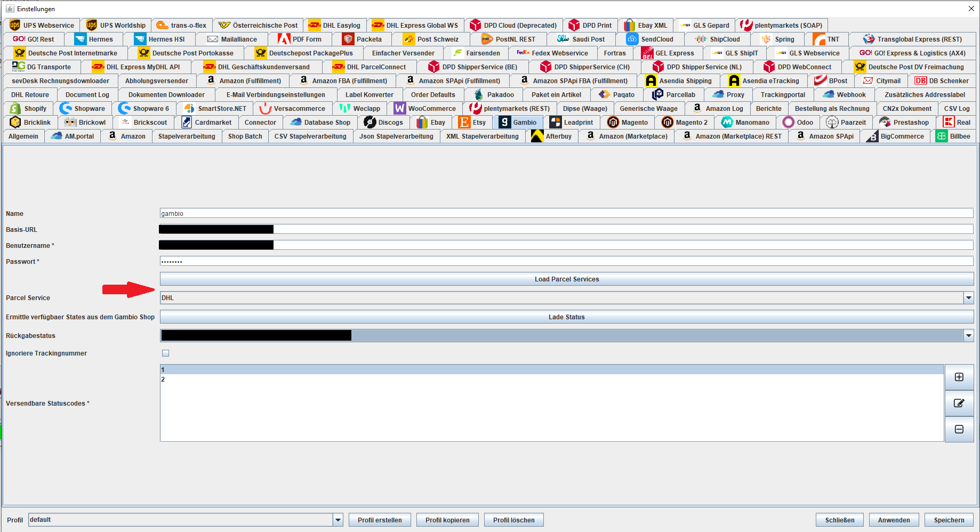Viewport: 980px width, 532px height.
Task: Click the Discogs vinyl record icon
Action: [370, 122]
